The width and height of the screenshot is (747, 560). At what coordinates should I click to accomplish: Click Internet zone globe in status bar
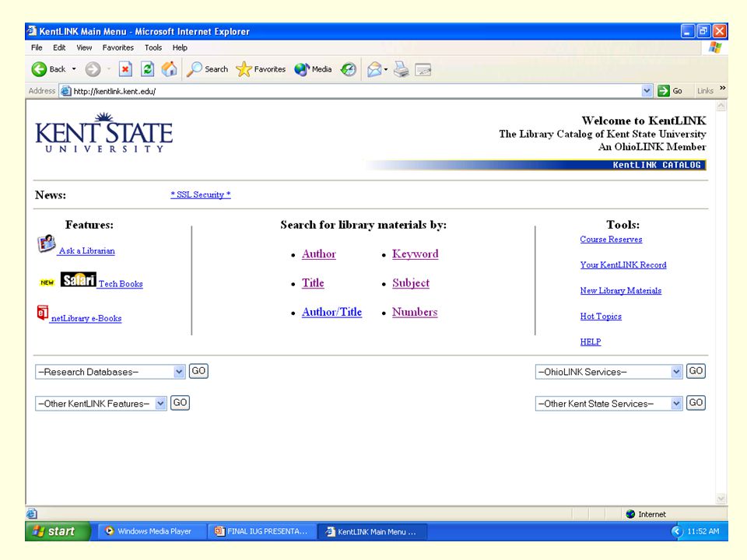630,514
